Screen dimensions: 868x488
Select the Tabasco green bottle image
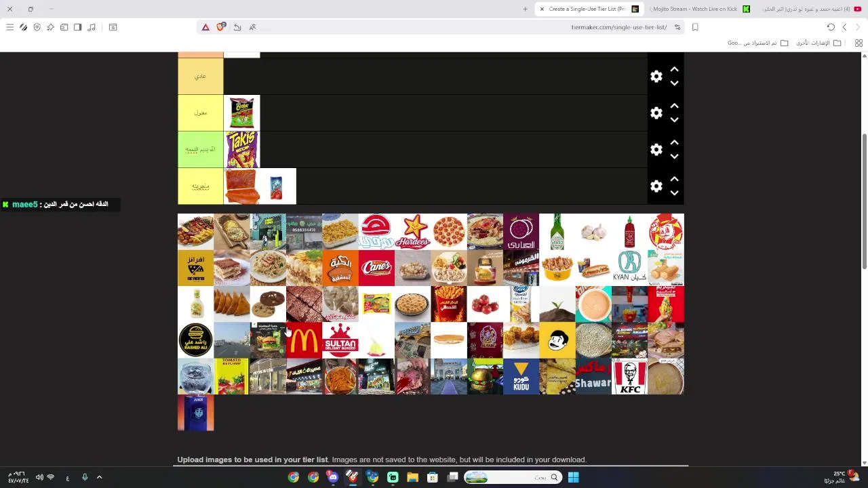click(557, 232)
